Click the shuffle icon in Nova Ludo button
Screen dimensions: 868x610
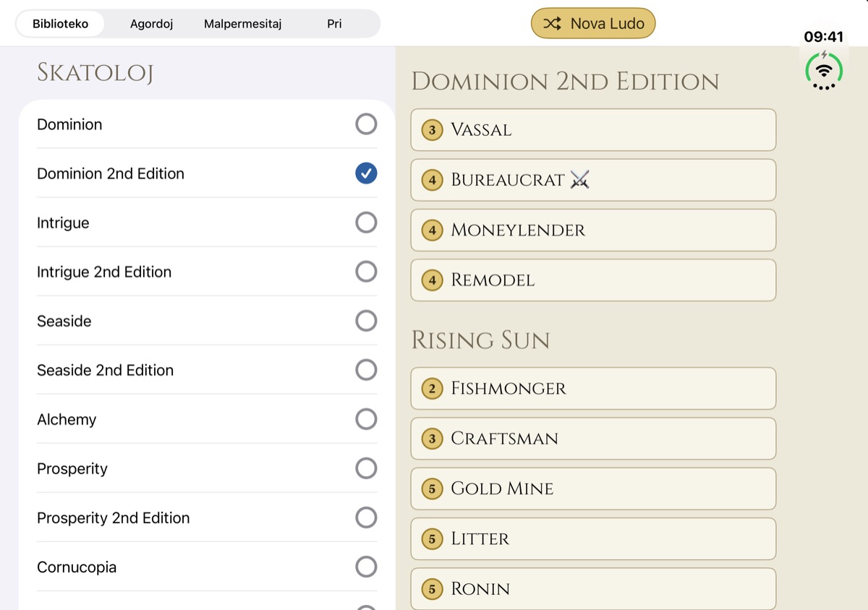tap(553, 24)
